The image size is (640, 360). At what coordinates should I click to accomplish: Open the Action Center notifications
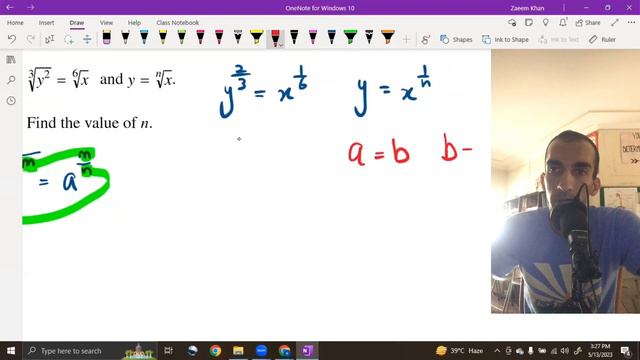[626, 351]
